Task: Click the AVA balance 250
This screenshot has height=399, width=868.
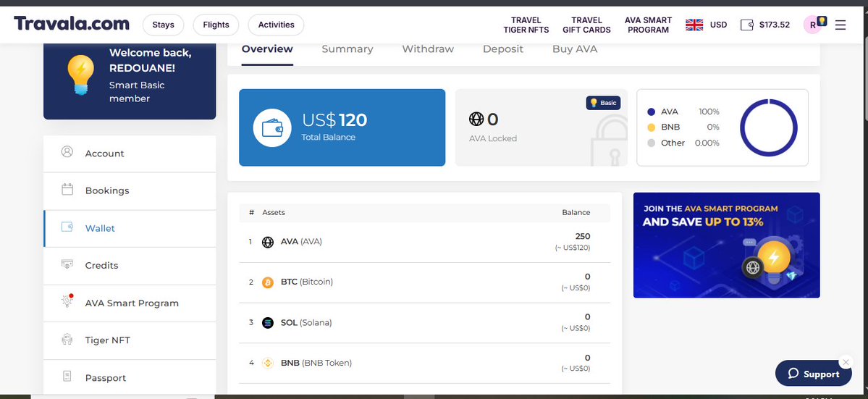Action: point(582,236)
